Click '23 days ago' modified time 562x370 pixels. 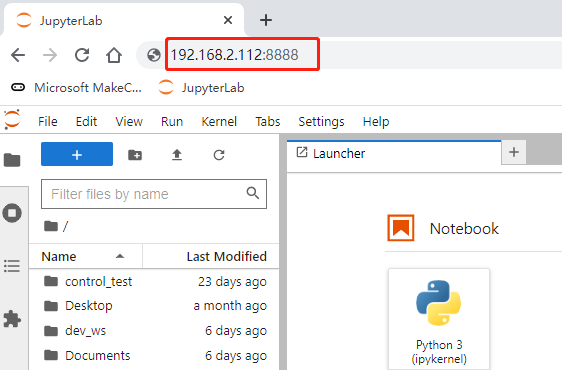tap(232, 281)
